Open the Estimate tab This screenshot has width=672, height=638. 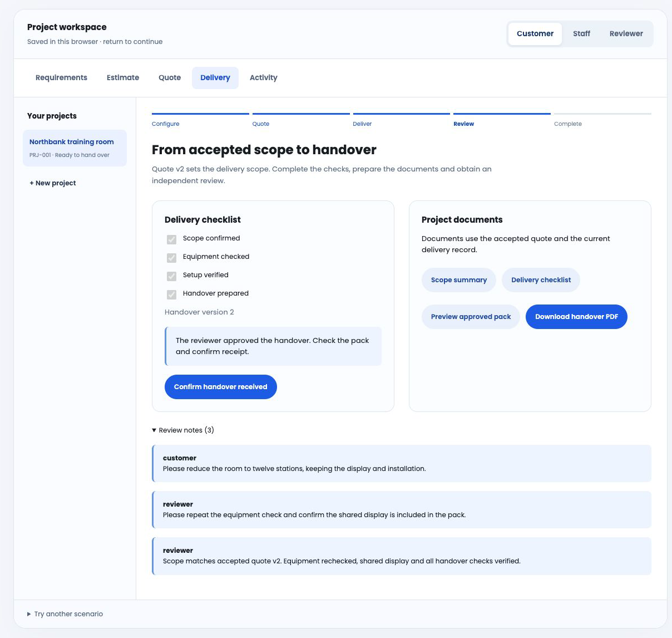pyautogui.click(x=123, y=78)
